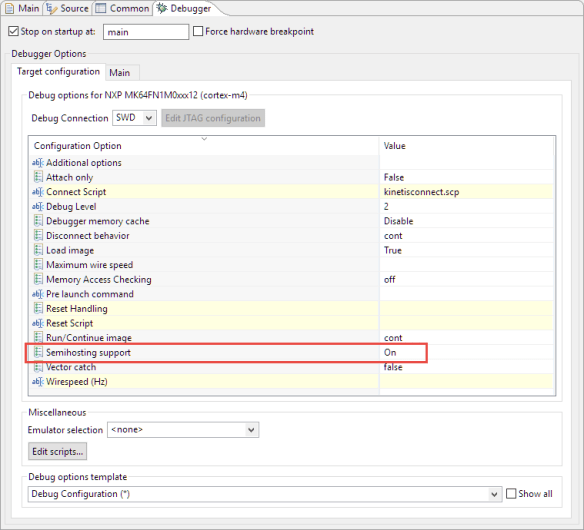The height and width of the screenshot is (530, 584).
Task: Click the Memory Access Checking list icon
Action: (38, 279)
